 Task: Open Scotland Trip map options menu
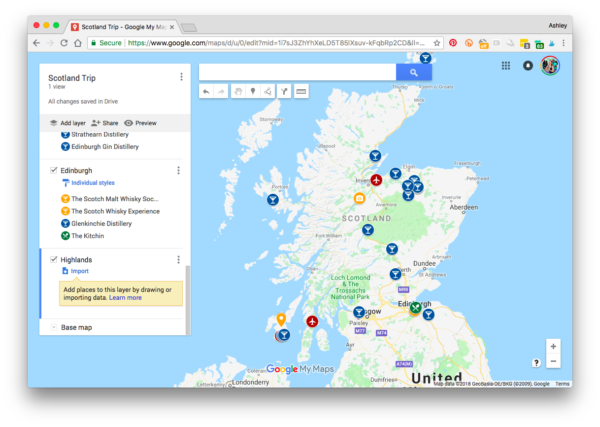tap(181, 77)
